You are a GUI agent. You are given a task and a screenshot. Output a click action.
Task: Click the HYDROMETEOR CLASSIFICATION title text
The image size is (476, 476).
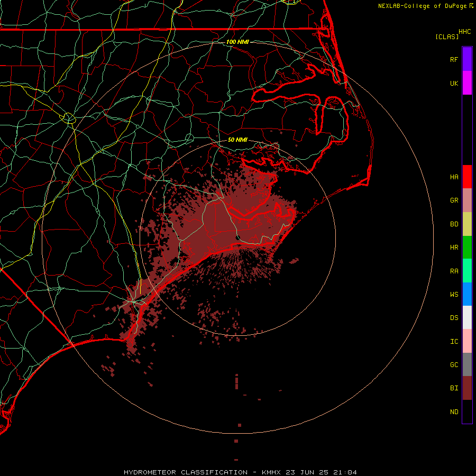pos(186,472)
